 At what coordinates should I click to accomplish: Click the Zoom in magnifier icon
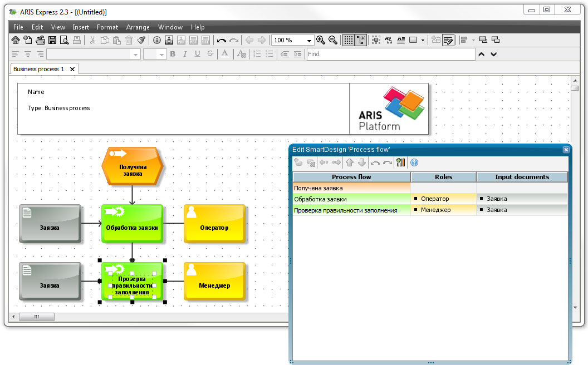tap(320, 40)
